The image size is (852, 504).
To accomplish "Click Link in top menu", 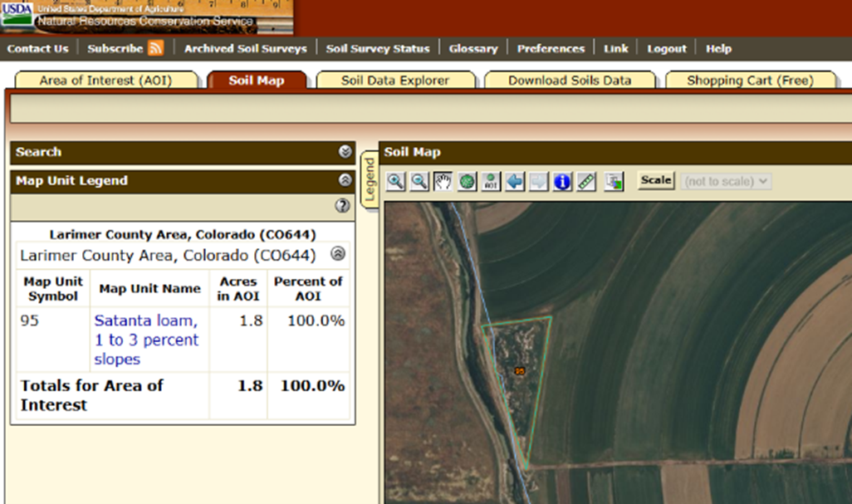I will [615, 49].
